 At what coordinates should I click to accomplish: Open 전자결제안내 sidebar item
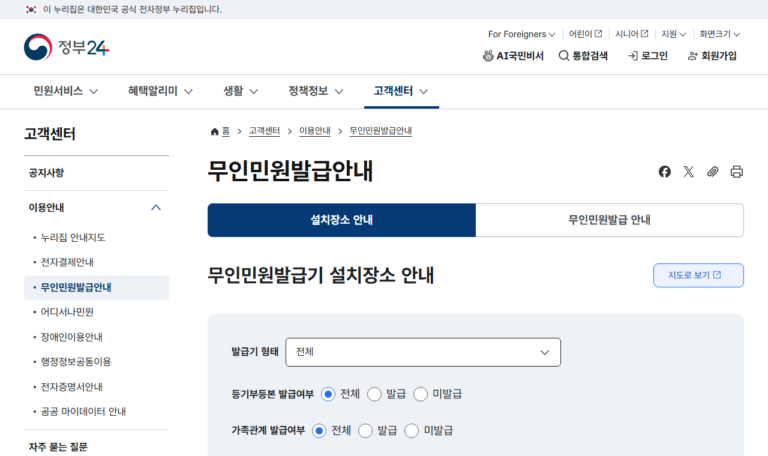point(67,262)
